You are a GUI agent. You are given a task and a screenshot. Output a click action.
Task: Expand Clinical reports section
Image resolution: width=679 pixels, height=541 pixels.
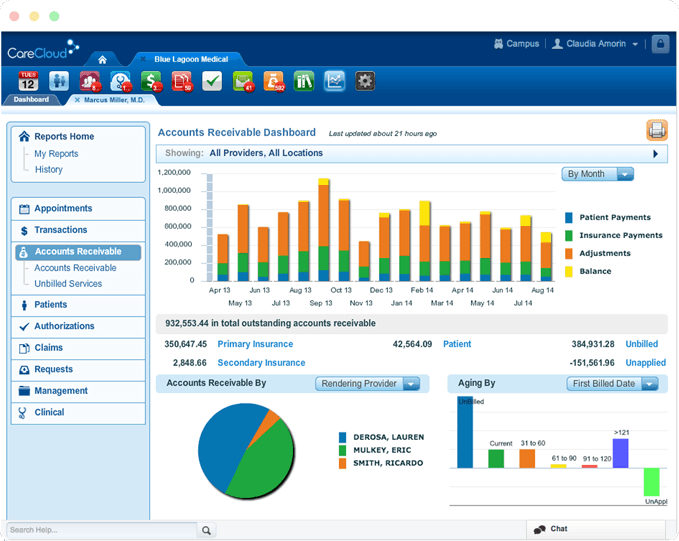[x=78, y=412]
